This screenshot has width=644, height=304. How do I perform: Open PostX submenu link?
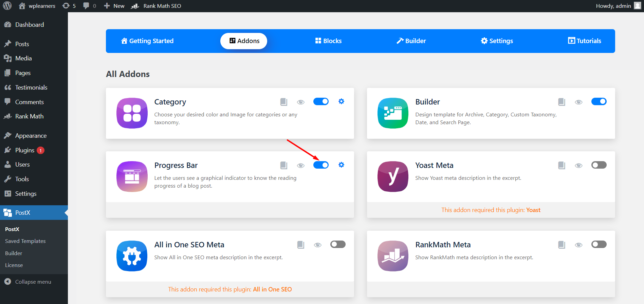point(12,229)
